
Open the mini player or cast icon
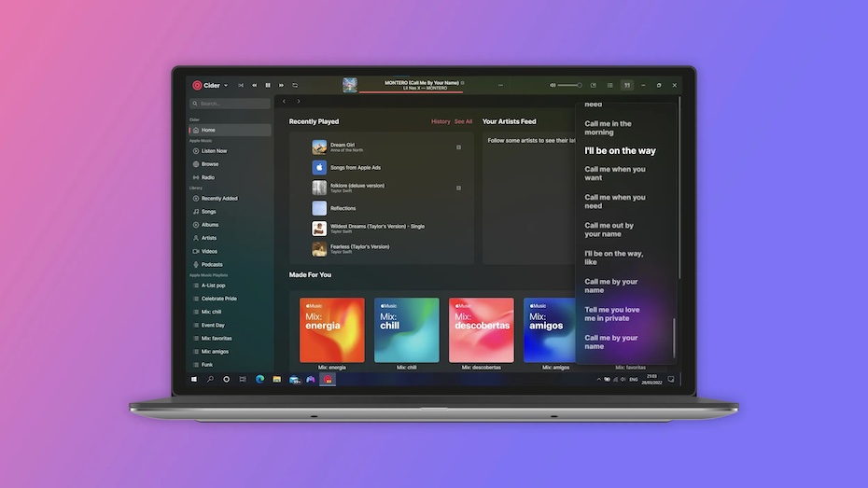[594, 85]
